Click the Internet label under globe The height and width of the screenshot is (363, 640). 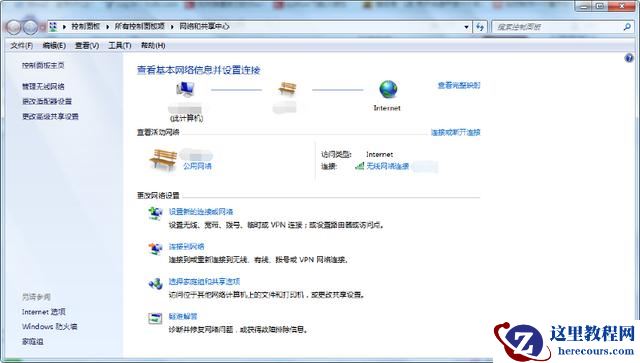pos(387,108)
